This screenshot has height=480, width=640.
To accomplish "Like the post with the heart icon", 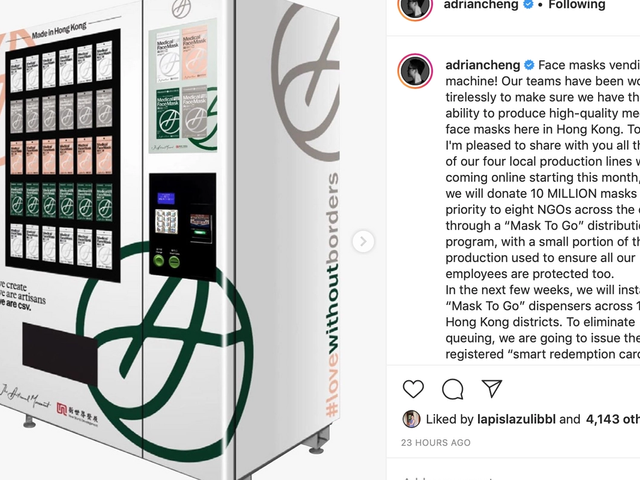I will coord(413,389).
